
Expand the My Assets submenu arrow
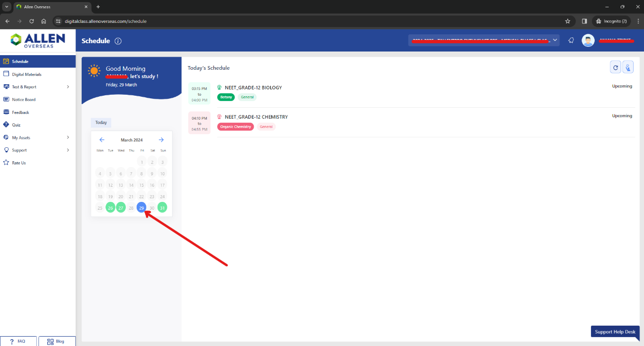[x=68, y=137]
